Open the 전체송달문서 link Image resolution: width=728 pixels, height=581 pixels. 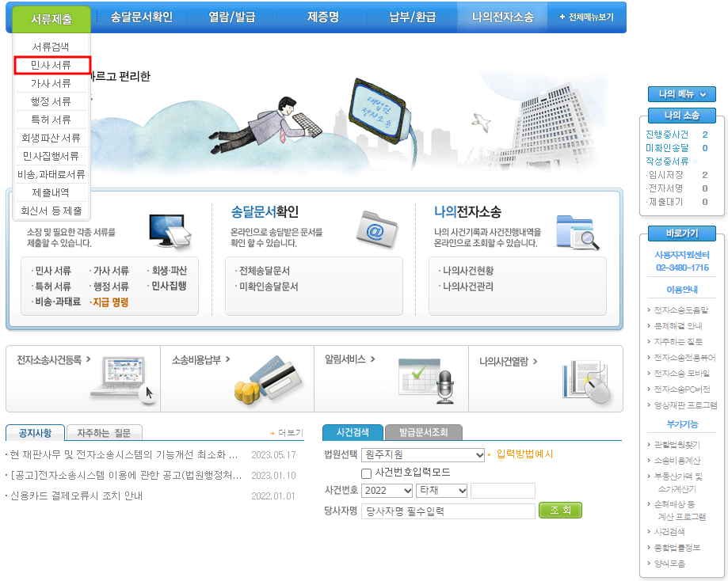click(x=264, y=271)
